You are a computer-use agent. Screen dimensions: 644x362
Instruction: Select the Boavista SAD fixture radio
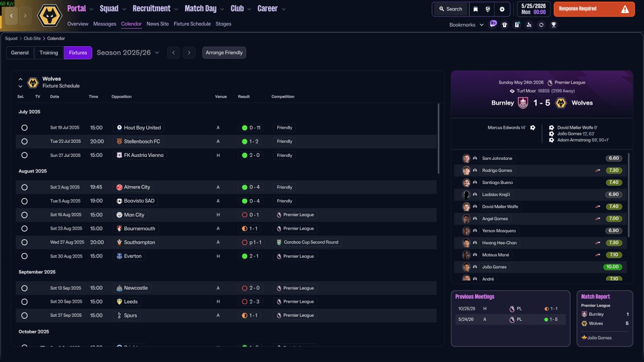[24, 201]
